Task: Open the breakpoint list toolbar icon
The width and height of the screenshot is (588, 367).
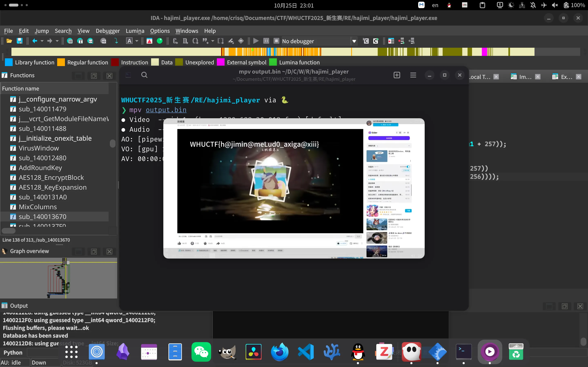Action: click(x=391, y=41)
